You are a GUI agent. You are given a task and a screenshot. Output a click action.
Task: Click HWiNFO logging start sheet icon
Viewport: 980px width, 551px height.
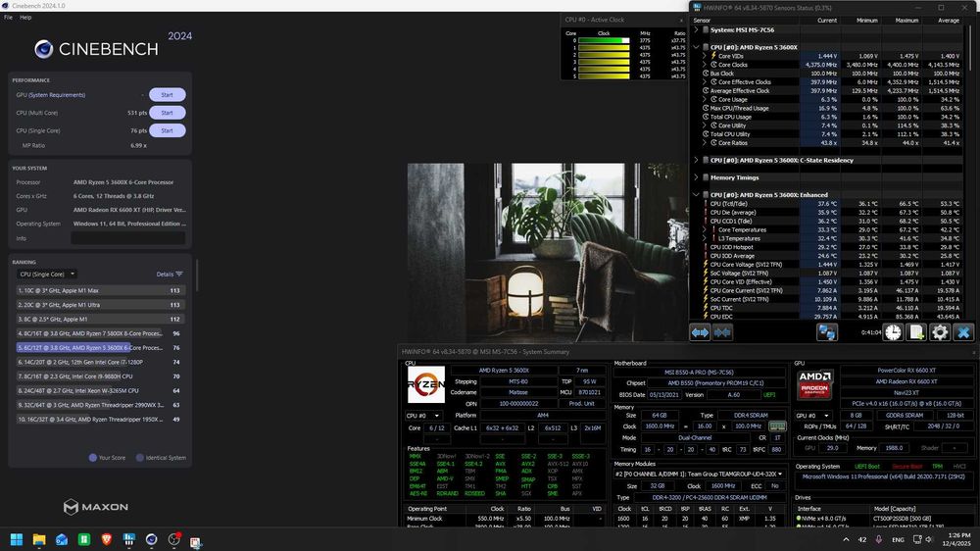pos(916,332)
